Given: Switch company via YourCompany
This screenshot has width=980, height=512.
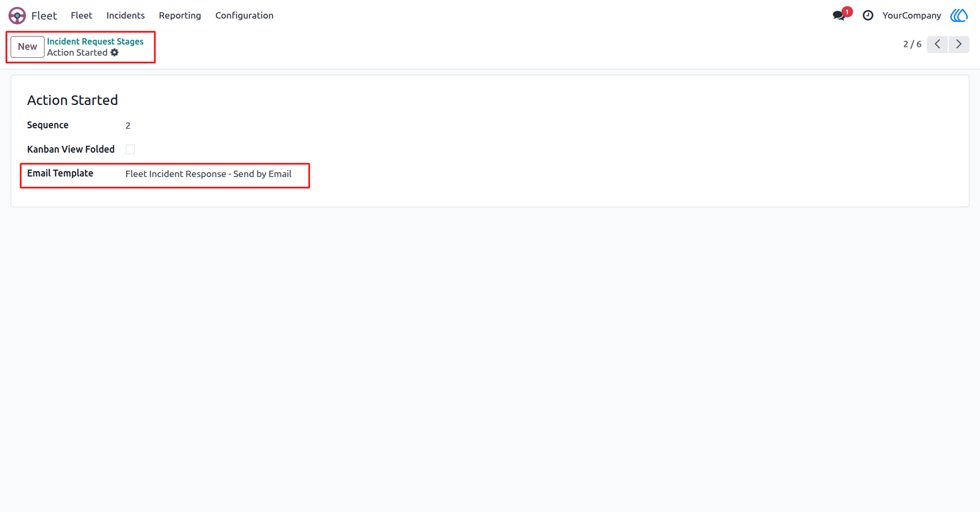Looking at the screenshot, I should click(912, 15).
